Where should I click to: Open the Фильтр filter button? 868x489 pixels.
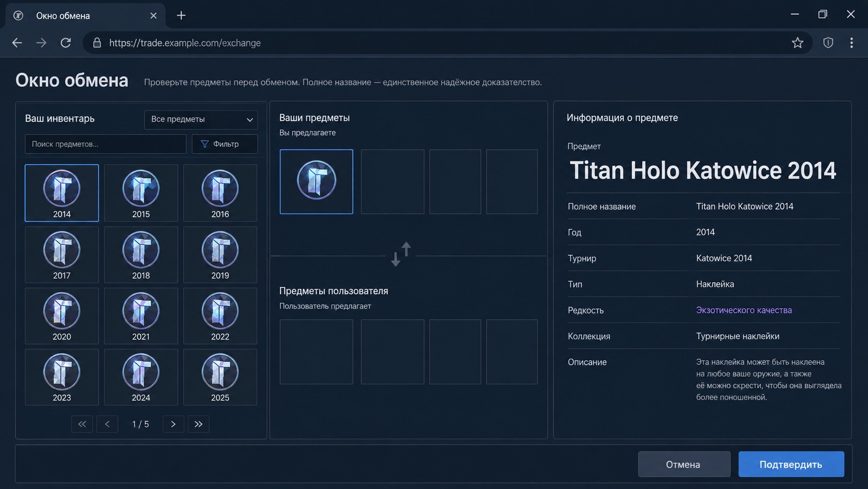tap(225, 144)
